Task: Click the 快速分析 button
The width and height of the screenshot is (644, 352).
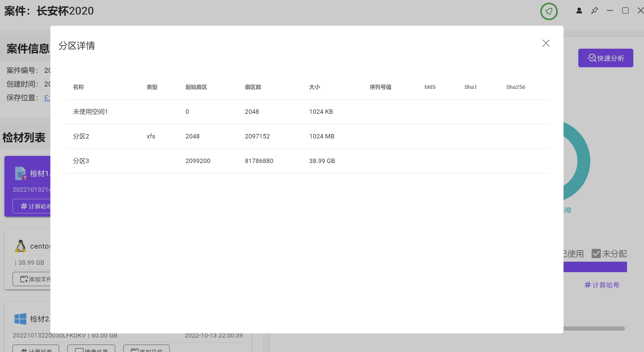Action: coord(605,58)
